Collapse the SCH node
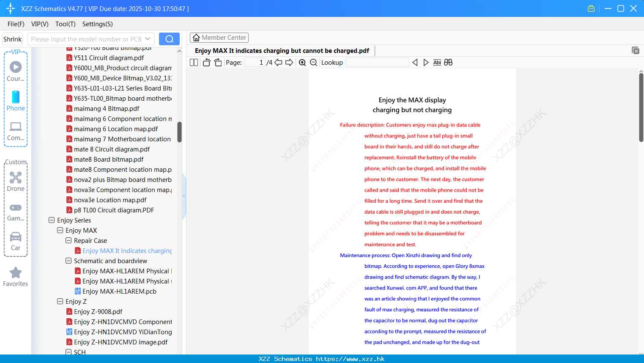Screen dimensions: 644x363 click(x=69, y=352)
